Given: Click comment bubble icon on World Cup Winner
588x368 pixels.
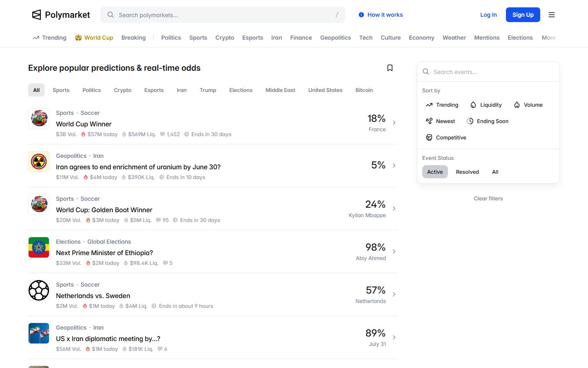Looking at the screenshot, I should click(x=163, y=134).
